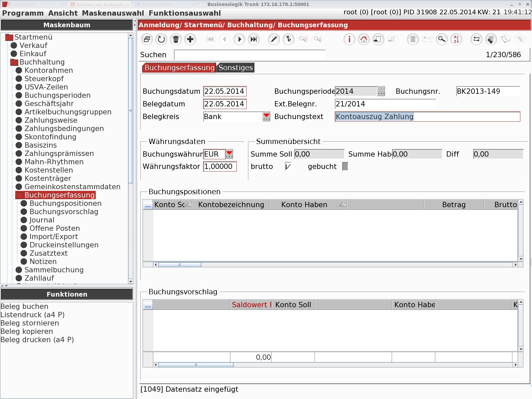Open the Buchungswährung EUR dropdown
The image size is (532, 399).
pyautogui.click(x=229, y=154)
